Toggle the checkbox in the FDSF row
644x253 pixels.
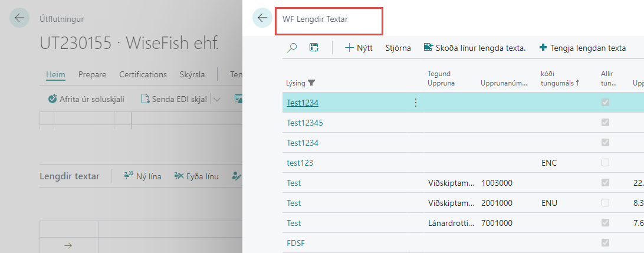605,242
